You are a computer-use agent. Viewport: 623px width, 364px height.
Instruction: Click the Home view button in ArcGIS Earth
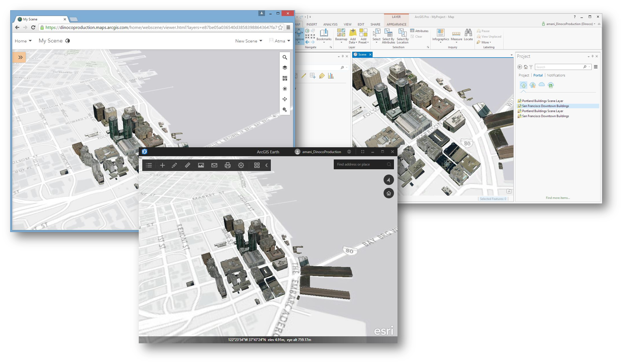tap(389, 193)
